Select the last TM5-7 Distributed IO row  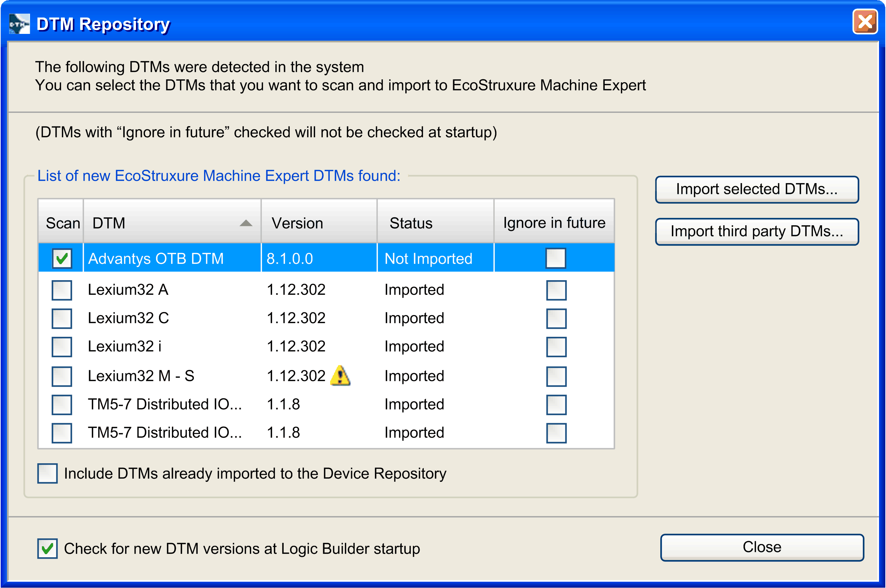(x=164, y=433)
